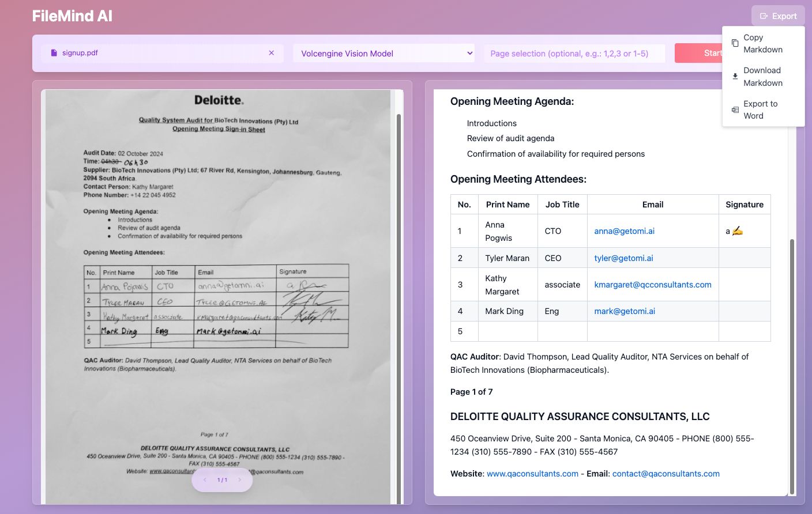Image resolution: width=812 pixels, height=514 pixels.
Task: Click the export arrow icon on the Export button
Action: coord(764,16)
